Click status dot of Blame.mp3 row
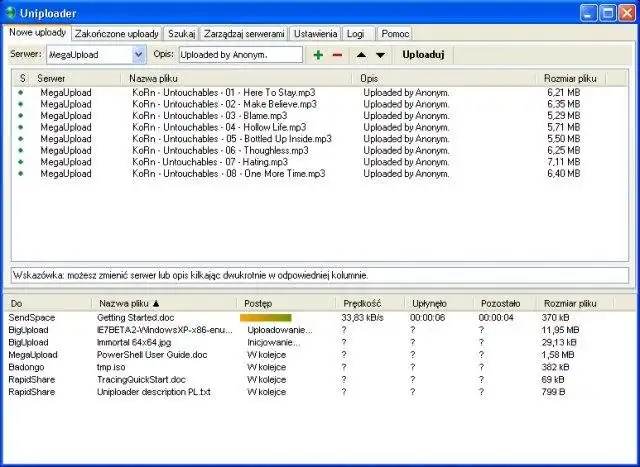Screen dimensions: 640x467 point(20,116)
